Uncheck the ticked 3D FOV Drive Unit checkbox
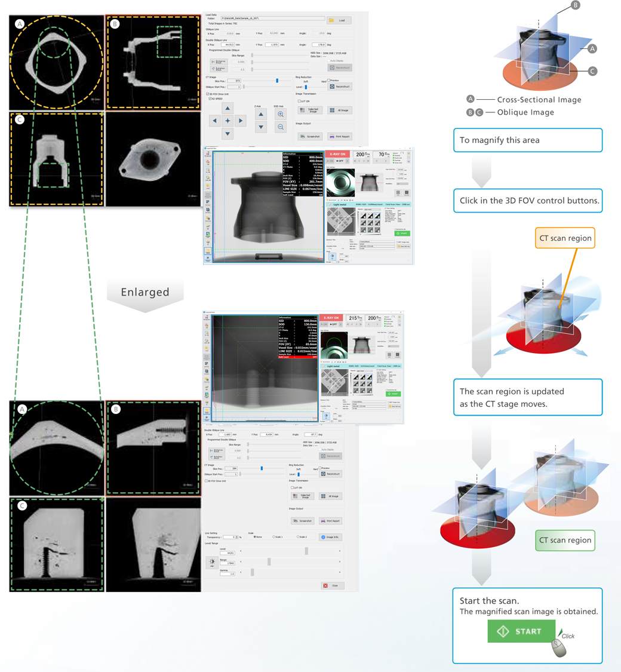Screen dimensions: 621x672 tap(208, 94)
